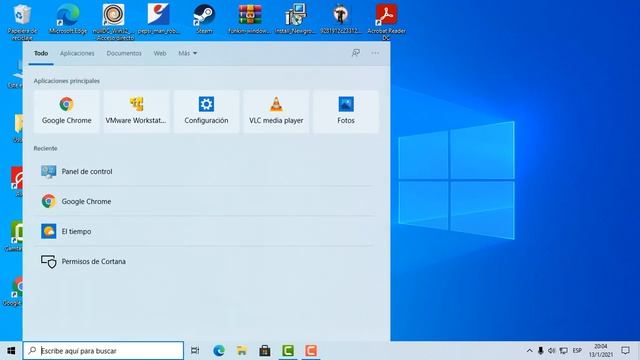The height and width of the screenshot is (360, 640).
Task: Switch to green Camtasia taskbar app
Action: tap(288, 351)
